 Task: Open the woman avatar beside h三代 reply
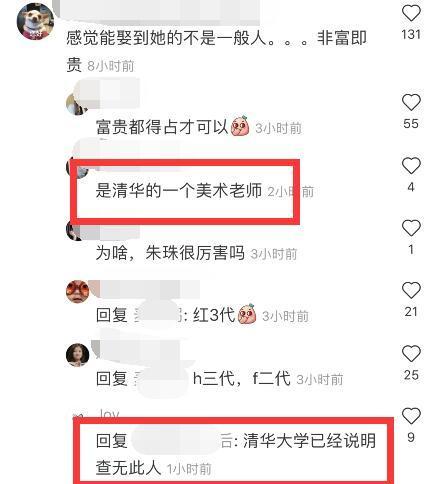point(77,355)
